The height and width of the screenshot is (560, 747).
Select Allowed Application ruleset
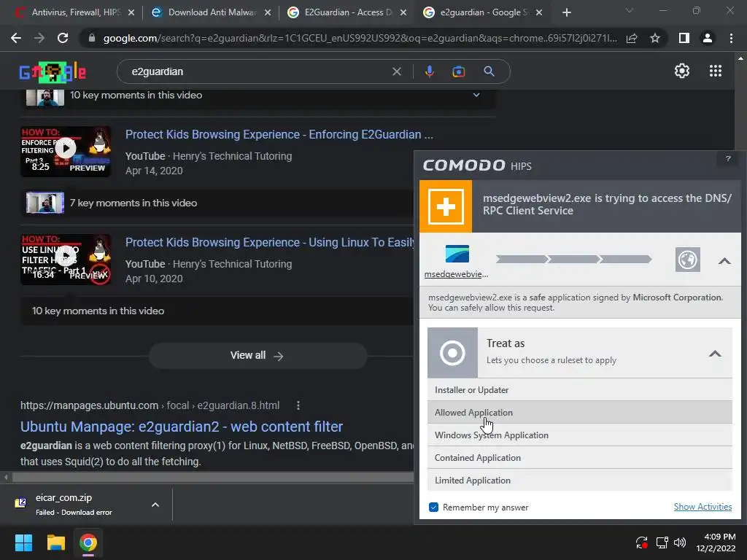point(580,413)
